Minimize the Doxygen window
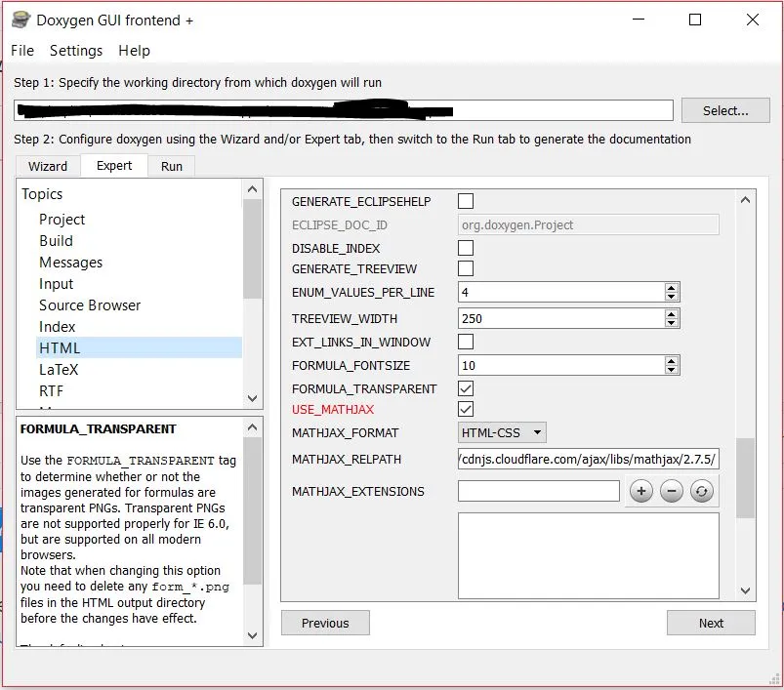Image resolution: width=784 pixels, height=690 pixels. [x=639, y=20]
